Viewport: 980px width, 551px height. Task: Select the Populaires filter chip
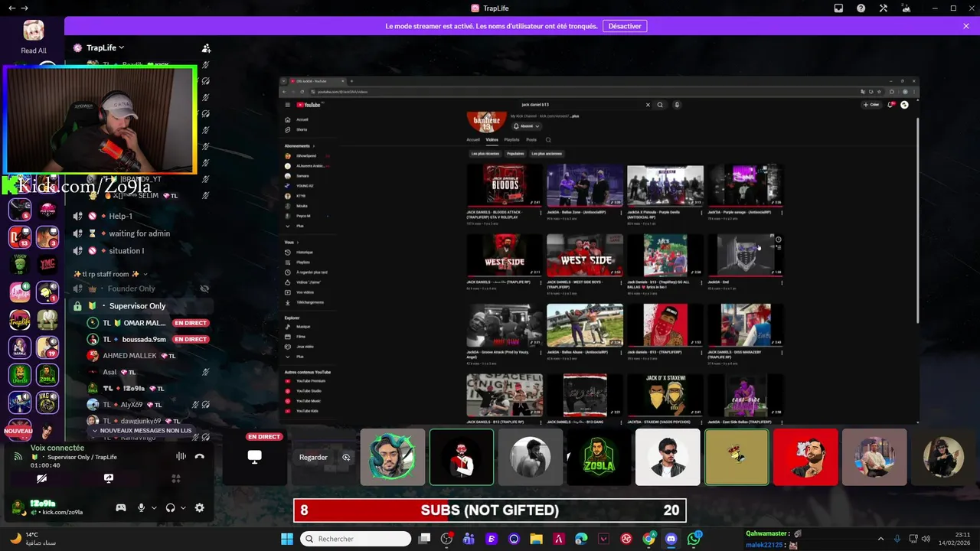[x=515, y=154]
